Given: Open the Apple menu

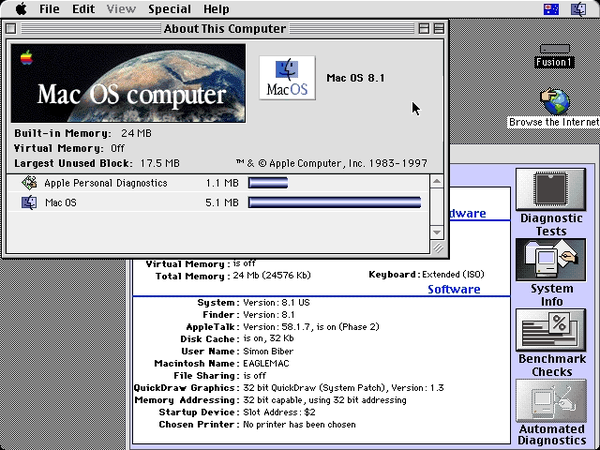Looking at the screenshot, I should (x=21, y=9).
